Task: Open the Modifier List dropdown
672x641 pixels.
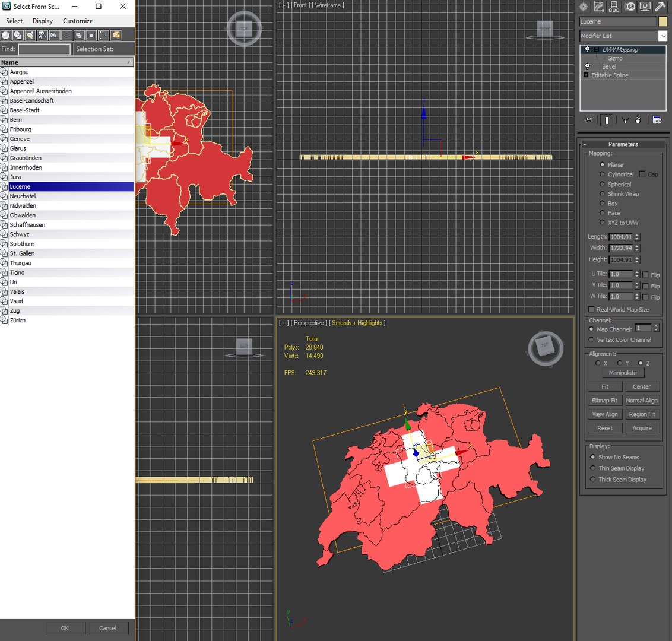Action: [663, 36]
